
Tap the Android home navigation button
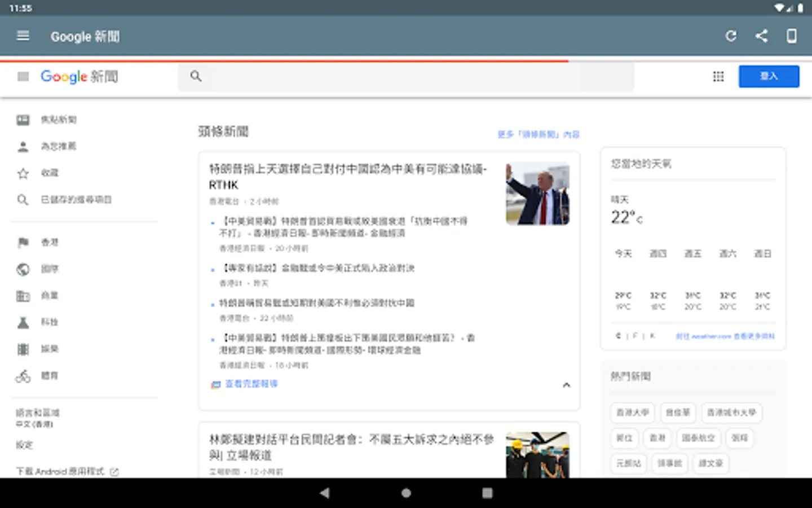406,493
